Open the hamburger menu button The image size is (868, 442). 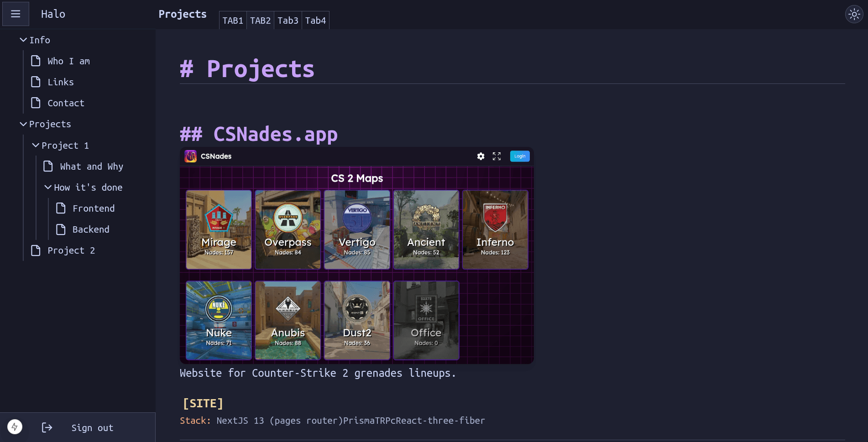[16, 14]
